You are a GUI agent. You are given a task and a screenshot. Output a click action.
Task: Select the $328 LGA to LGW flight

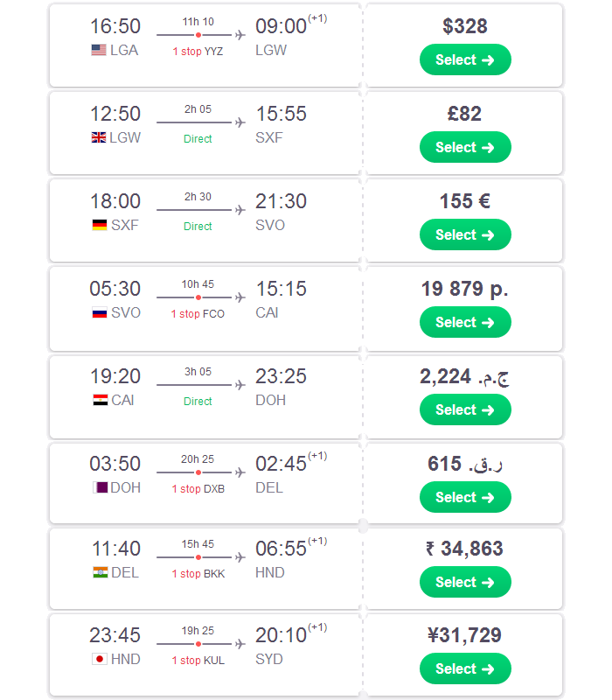pos(465,59)
